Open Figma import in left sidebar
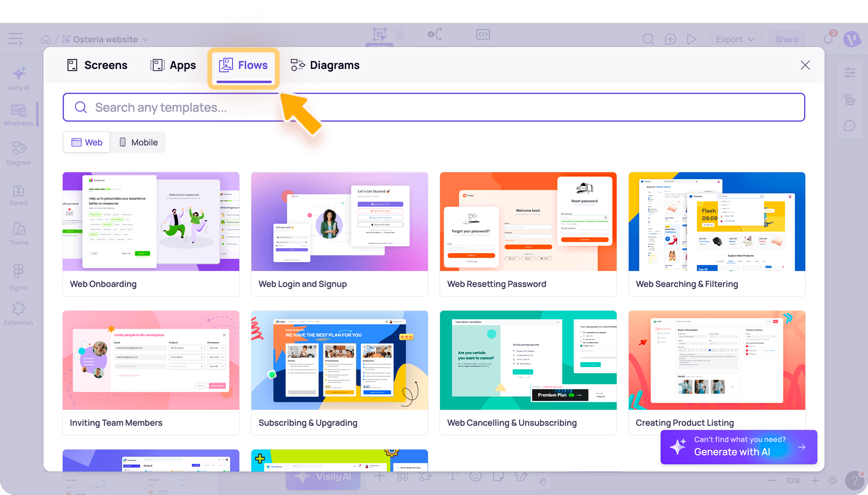The height and width of the screenshot is (495, 868). coord(18,277)
